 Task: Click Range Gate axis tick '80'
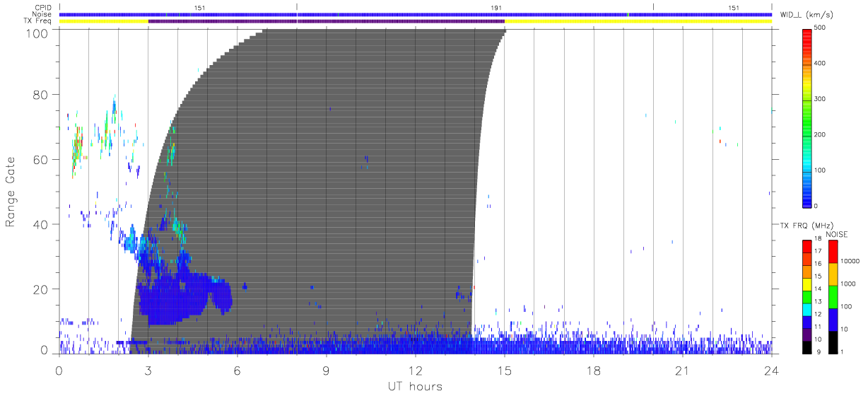(x=41, y=94)
